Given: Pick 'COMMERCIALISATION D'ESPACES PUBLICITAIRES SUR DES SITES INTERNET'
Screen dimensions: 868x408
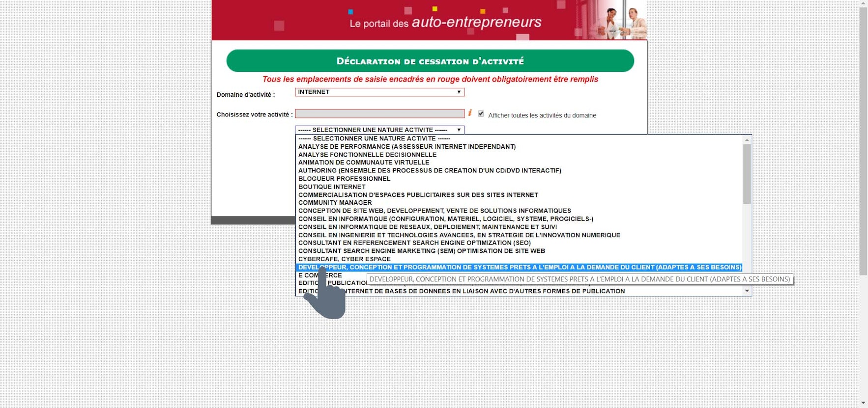Looking at the screenshot, I should click(x=519, y=195).
